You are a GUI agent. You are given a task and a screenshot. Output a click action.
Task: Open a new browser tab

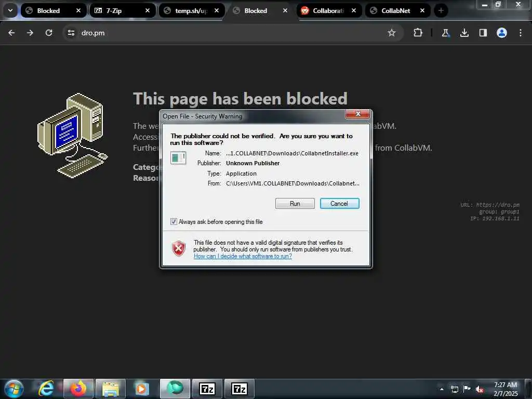[x=441, y=11]
